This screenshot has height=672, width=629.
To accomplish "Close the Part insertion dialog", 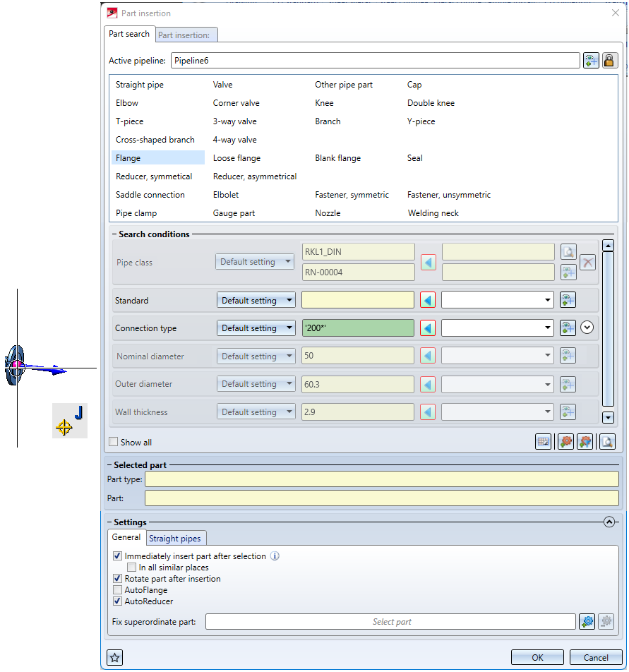I will (x=616, y=13).
